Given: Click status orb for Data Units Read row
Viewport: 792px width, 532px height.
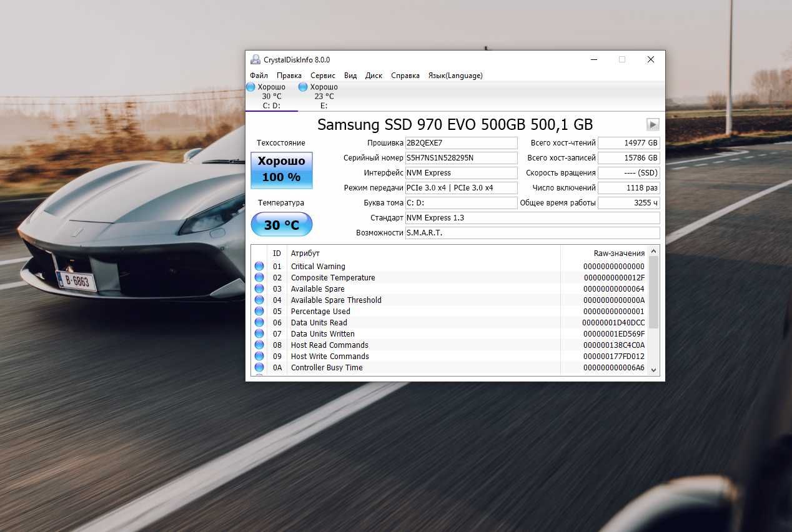Looking at the screenshot, I should pos(259,323).
